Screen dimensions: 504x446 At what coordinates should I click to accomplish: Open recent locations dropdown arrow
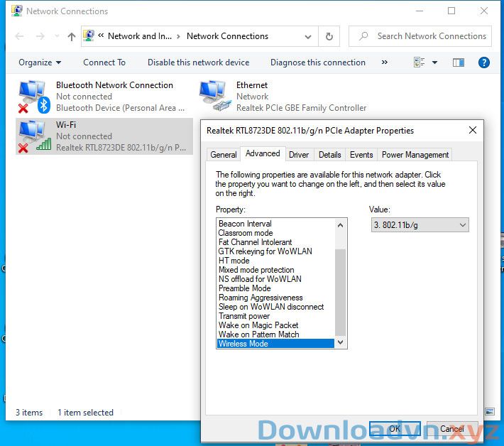57,36
